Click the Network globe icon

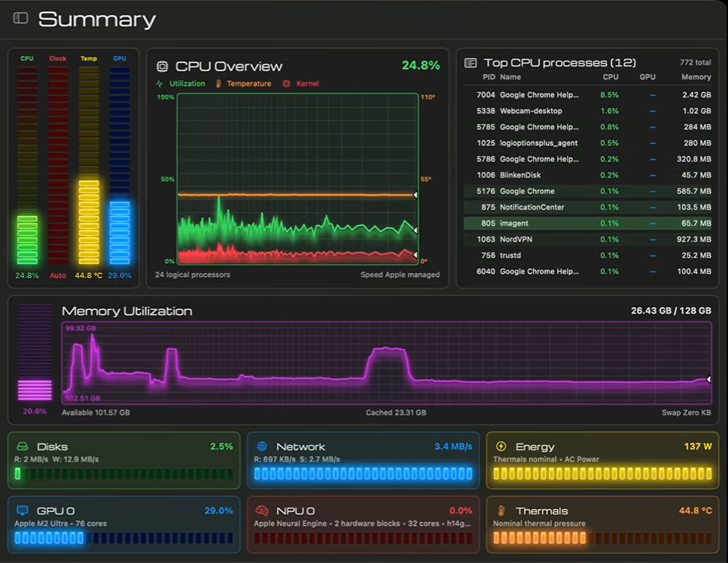[x=262, y=446]
